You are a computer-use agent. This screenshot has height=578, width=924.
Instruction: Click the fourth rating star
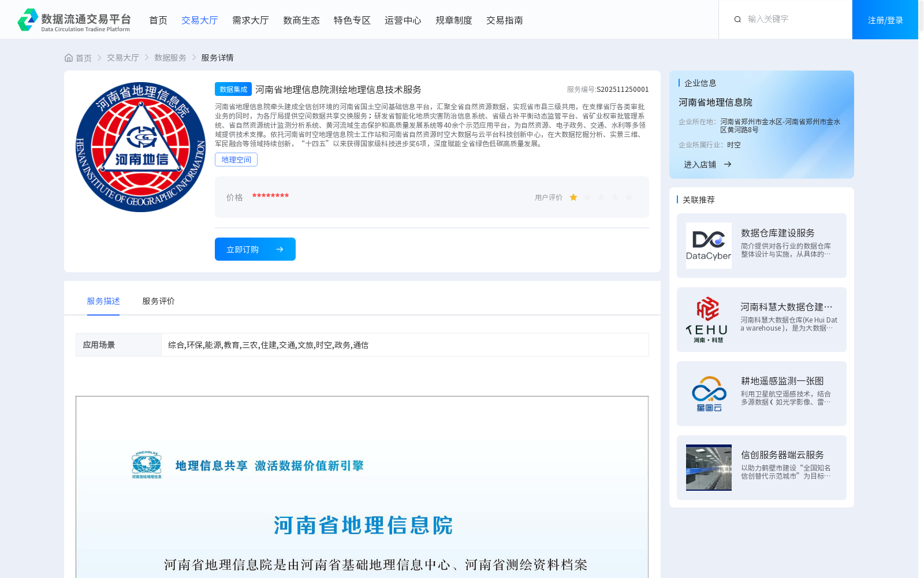pos(615,197)
